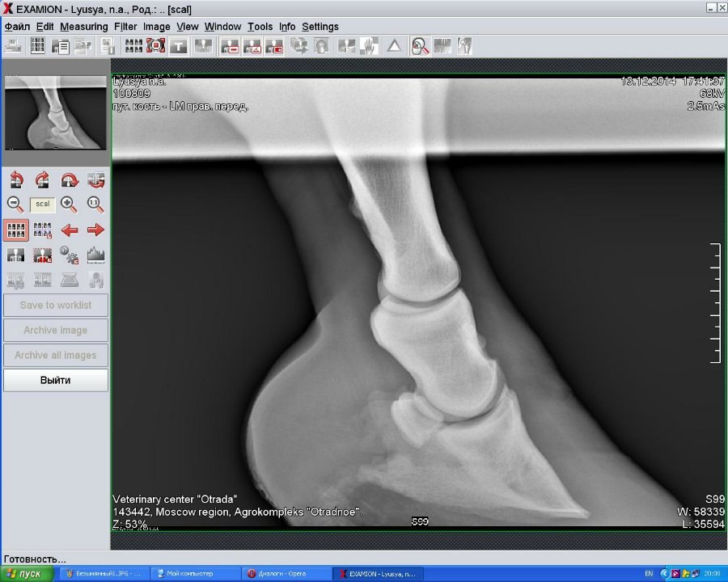Switch to Opera window in taskbar
This screenshot has height=582, width=728.
[x=283, y=573]
